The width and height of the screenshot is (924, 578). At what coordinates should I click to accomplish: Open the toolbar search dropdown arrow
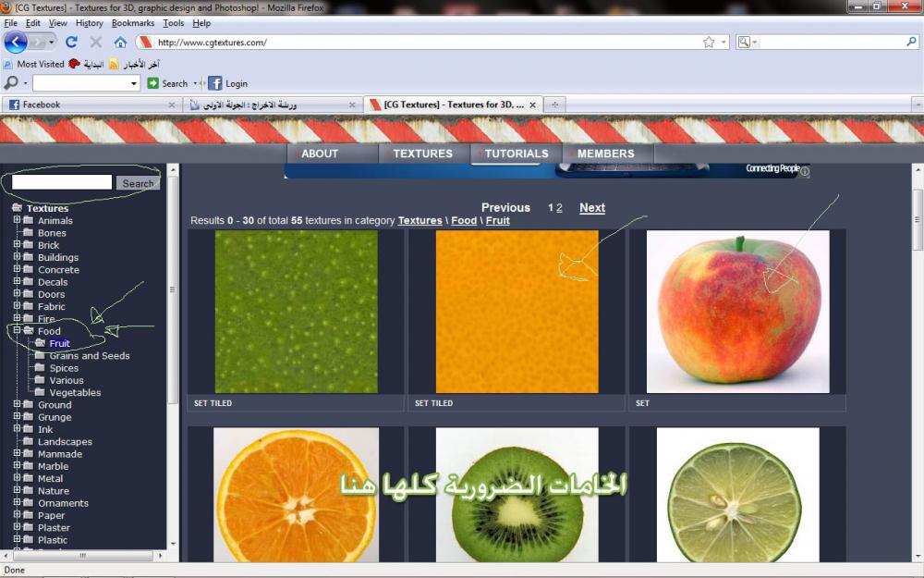(134, 84)
